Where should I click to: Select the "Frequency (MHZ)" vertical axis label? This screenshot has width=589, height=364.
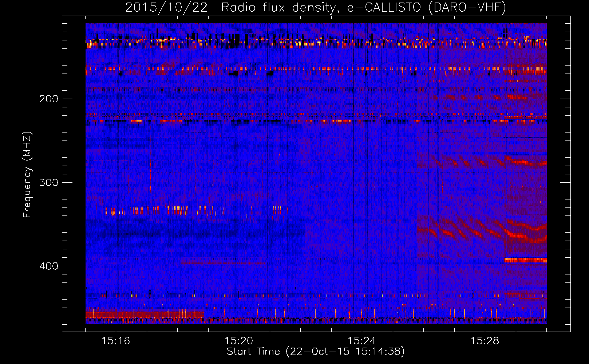(27, 174)
